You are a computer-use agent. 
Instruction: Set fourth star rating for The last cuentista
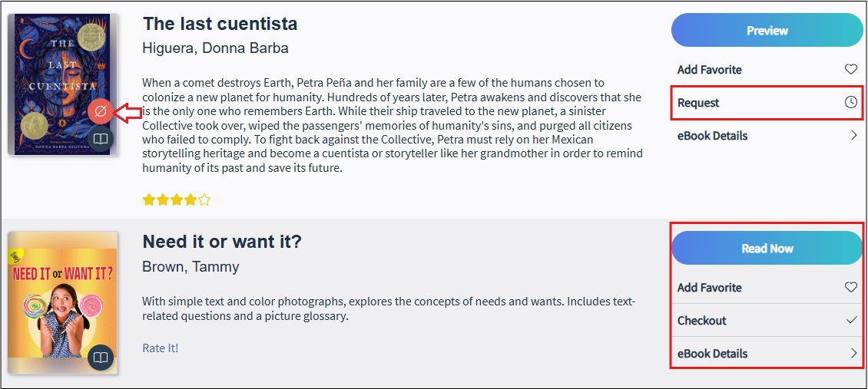(190, 200)
